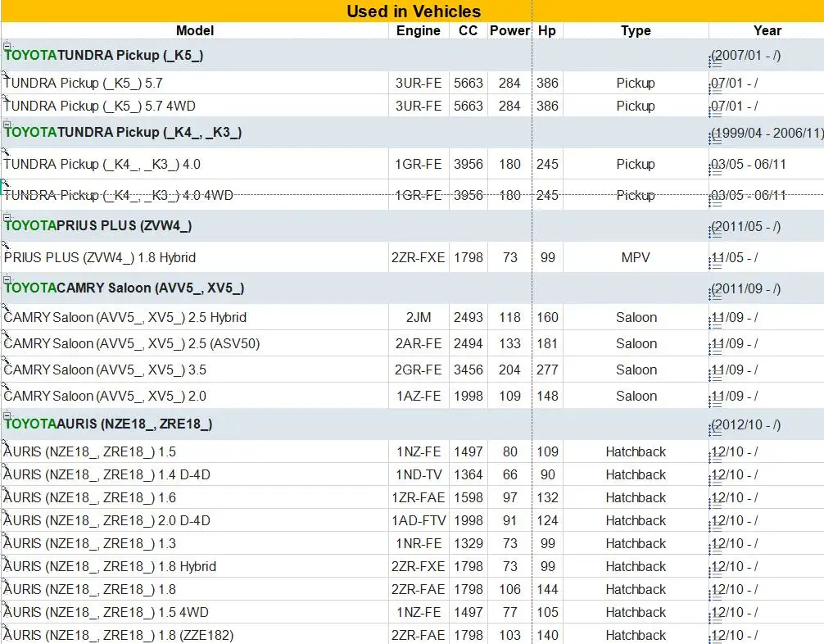Collapse the TOYOTA AURIS (NZE18_, ZRE18_) group
This screenshot has height=644, width=824.
[7, 415]
